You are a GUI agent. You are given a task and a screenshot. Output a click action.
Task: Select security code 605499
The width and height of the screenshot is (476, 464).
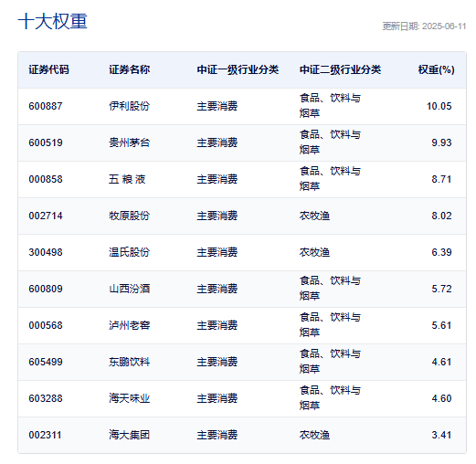tap(46, 362)
